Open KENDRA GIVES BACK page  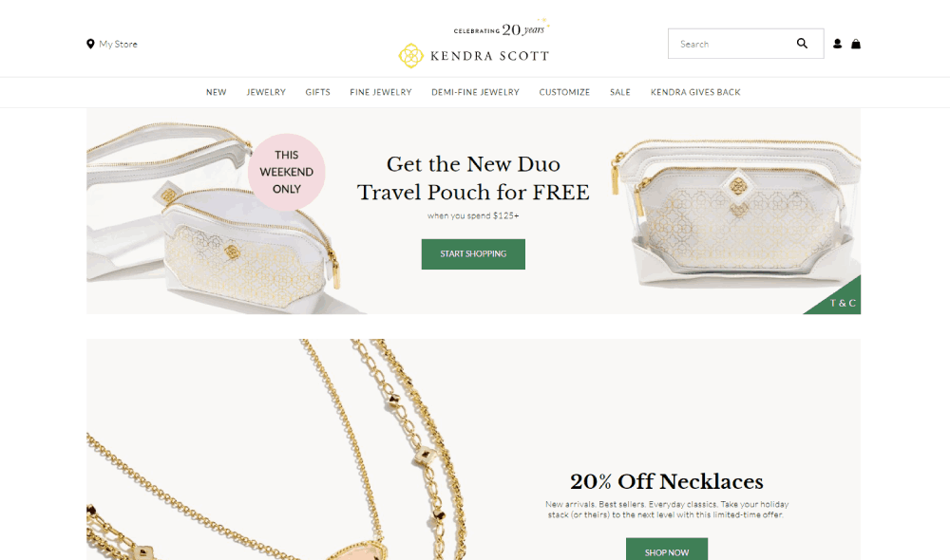(x=695, y=92)
